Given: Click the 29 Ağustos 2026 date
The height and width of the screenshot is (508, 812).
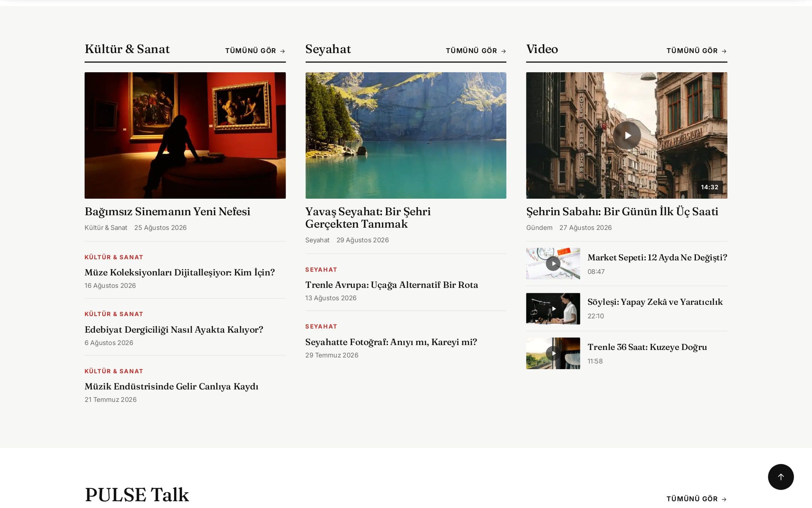Looking at the screenshot, I should tap(362, 240).
